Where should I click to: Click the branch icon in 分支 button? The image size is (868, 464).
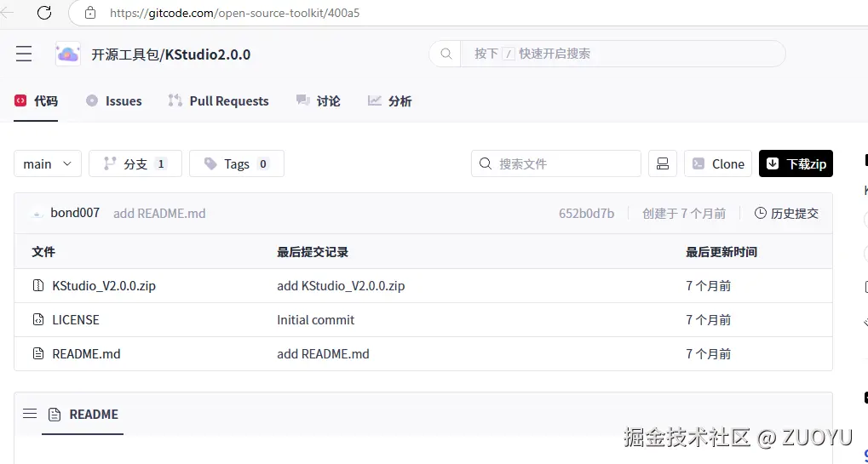(x=110, y=163)
